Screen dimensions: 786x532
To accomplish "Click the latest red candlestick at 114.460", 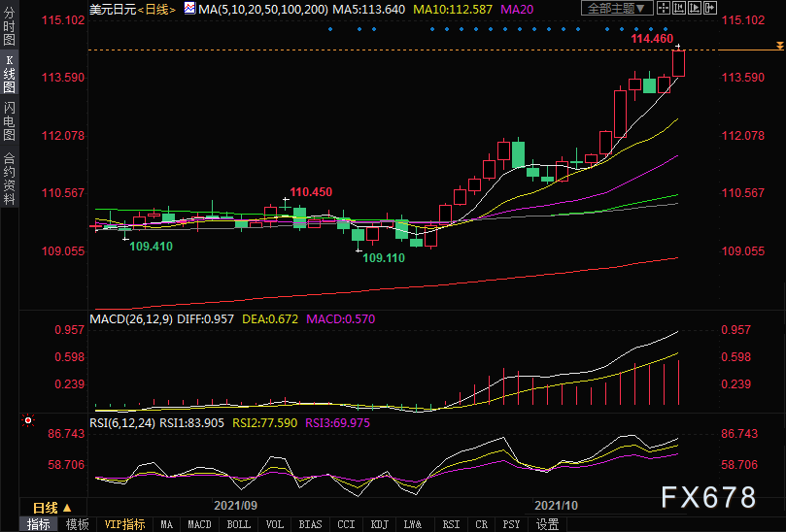I will [x=678, y=63].
